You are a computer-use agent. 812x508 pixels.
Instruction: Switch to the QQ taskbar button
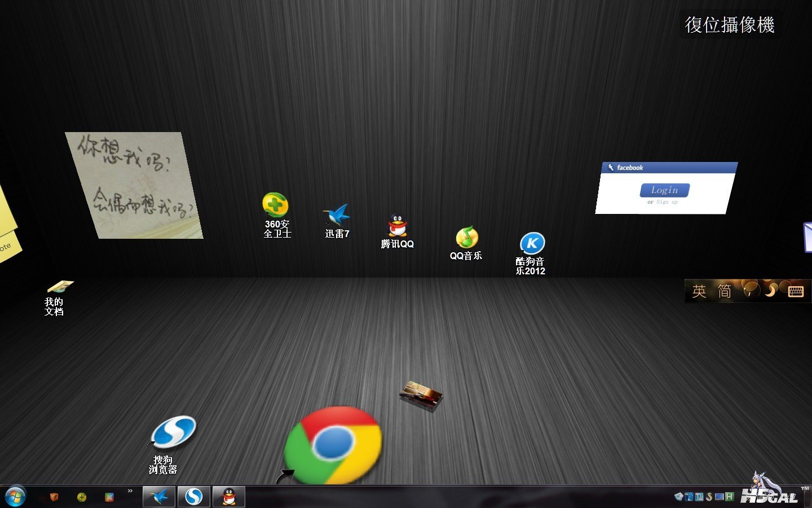tap(229, 497)
